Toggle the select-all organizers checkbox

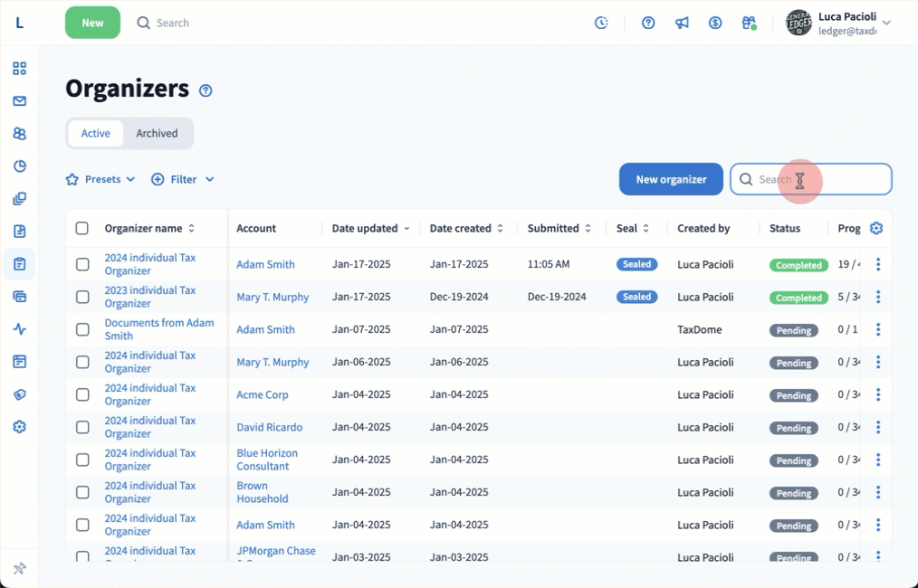pyautogui.click(x=82, y=228)
